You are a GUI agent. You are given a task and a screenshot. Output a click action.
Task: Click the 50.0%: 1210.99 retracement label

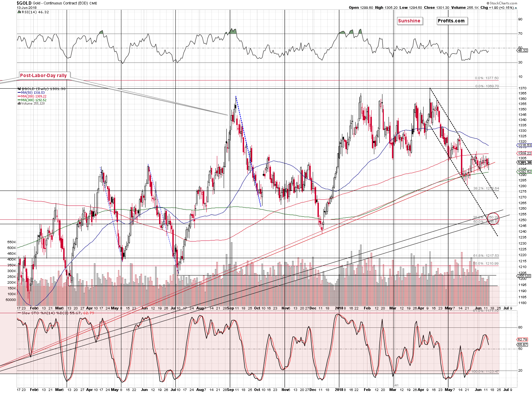486,264
